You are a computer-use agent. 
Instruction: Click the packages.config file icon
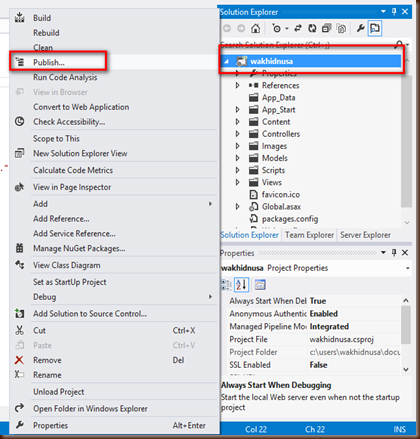click(x=254, y=219)
